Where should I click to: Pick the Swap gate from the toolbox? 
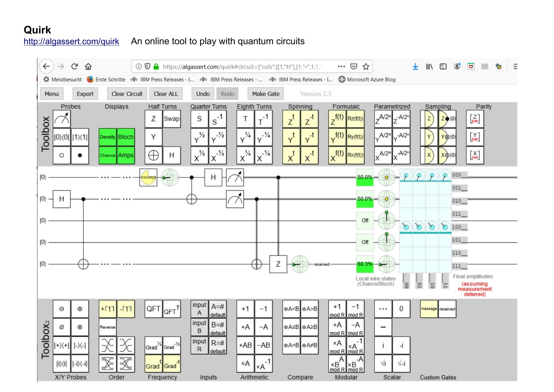[172, 119]
